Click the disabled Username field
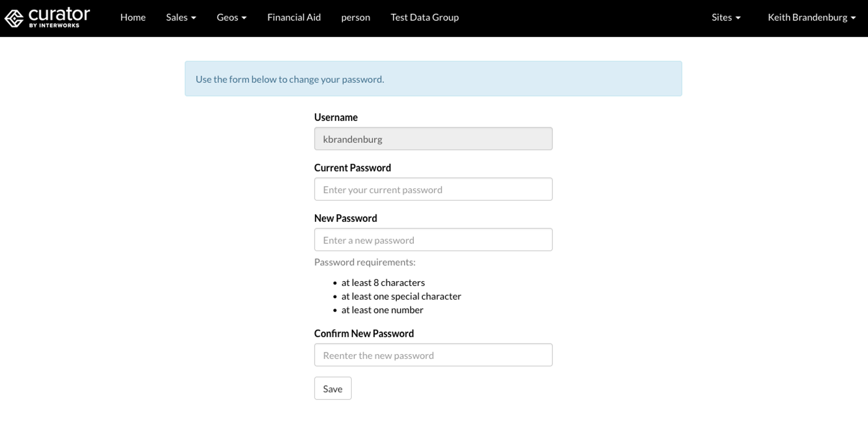Image resolution: width=868 pixels, height=429 pixels. coord(434,139)
